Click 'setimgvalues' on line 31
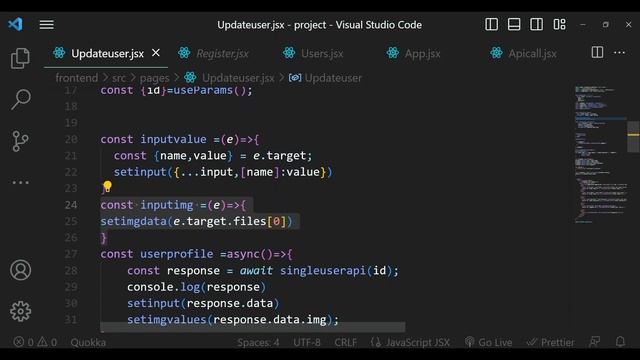Screen dimensions: 640x360 [167, 320]
